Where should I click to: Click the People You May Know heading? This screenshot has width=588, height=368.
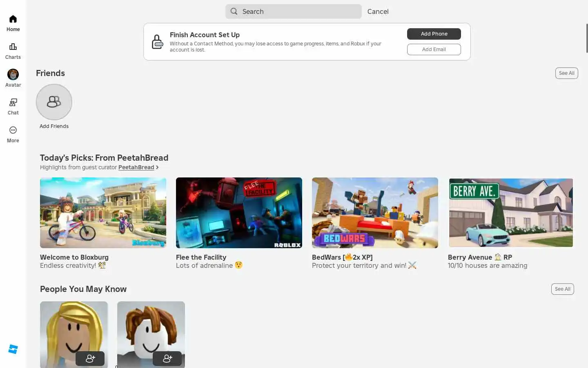tap(83, 289)
